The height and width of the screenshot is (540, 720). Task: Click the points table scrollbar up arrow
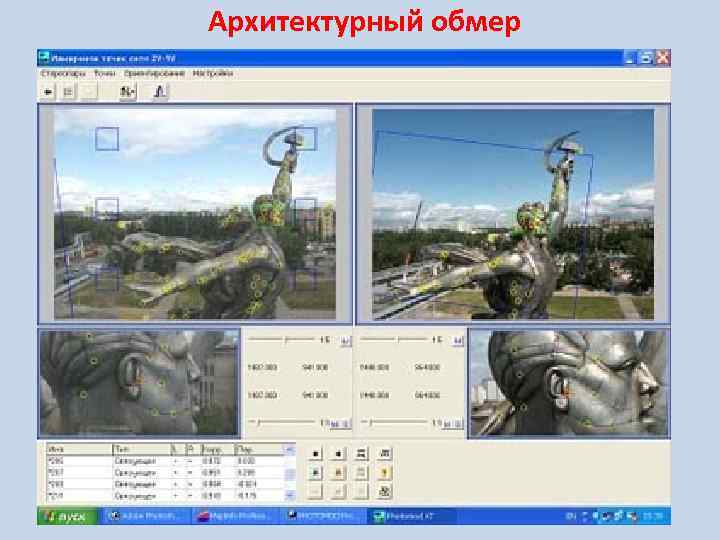click(289, 450)
